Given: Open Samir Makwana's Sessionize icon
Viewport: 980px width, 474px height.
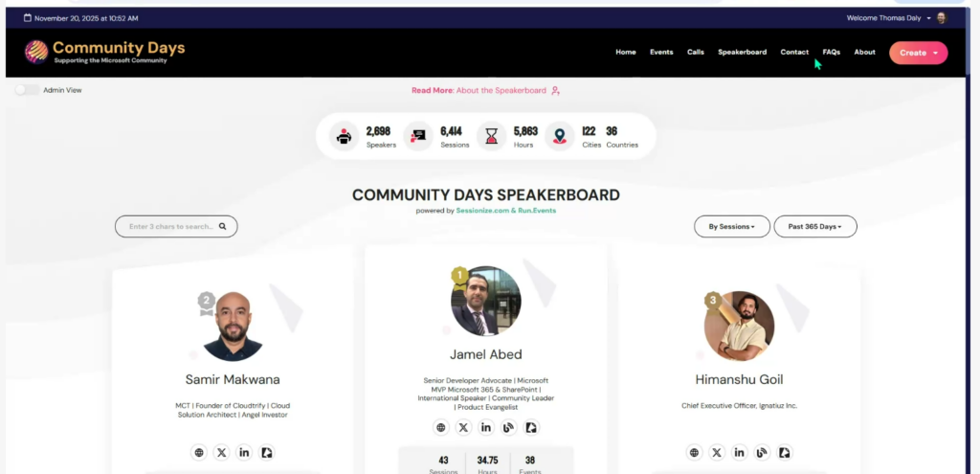Looking at the screenshot, I should (266, 453).
